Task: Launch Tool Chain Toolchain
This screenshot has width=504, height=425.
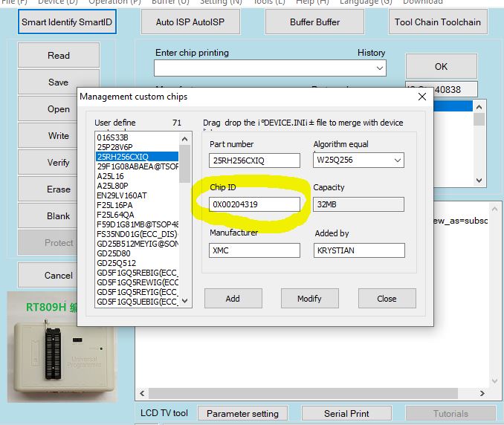Action: pyautogui.click(x=438, y=22)
